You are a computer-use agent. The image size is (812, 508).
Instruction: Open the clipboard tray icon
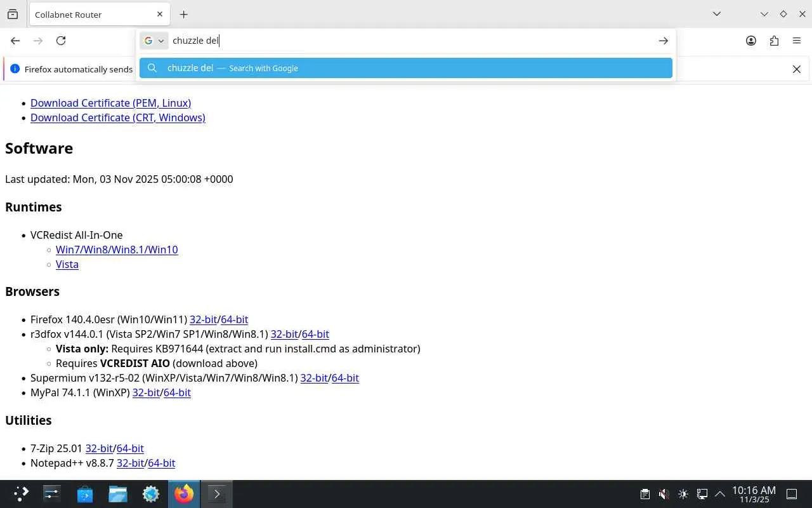pos(645,493)
